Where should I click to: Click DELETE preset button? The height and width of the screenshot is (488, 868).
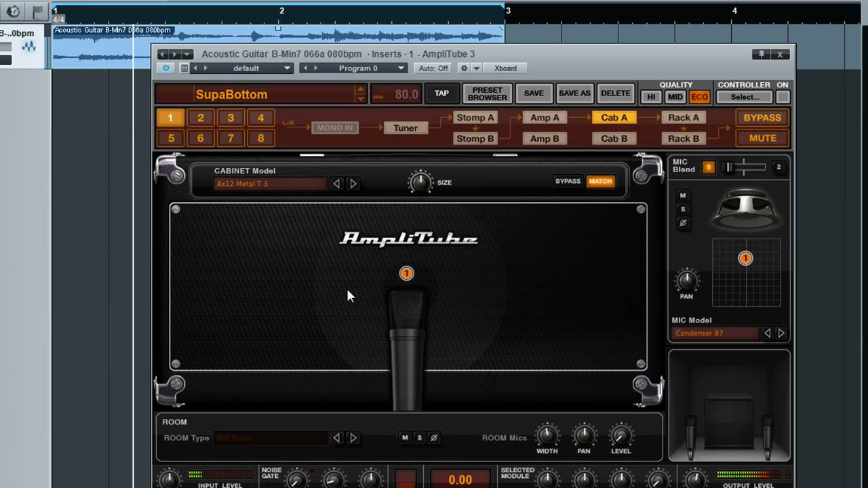coord(616,94)
